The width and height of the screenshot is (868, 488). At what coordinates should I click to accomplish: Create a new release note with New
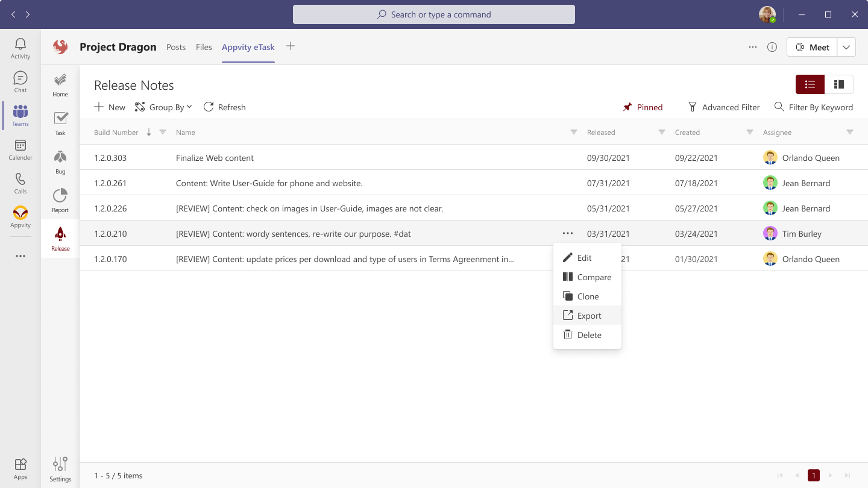(x=109, y=107)
